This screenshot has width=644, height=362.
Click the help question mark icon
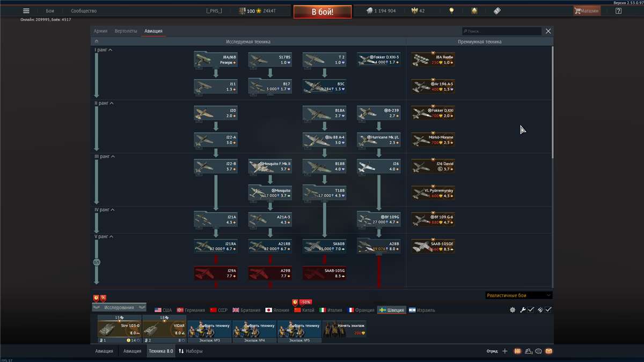[x=618, y=11]
